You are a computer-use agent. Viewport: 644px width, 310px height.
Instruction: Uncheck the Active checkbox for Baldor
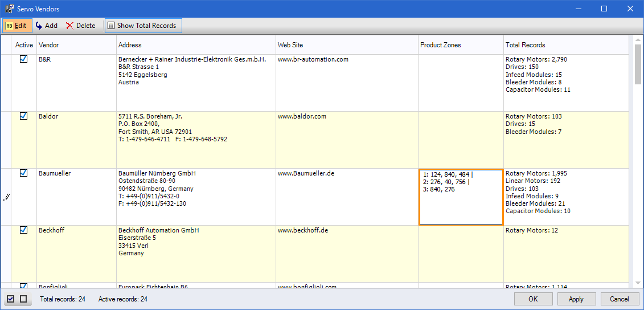(x=24, y=116)
